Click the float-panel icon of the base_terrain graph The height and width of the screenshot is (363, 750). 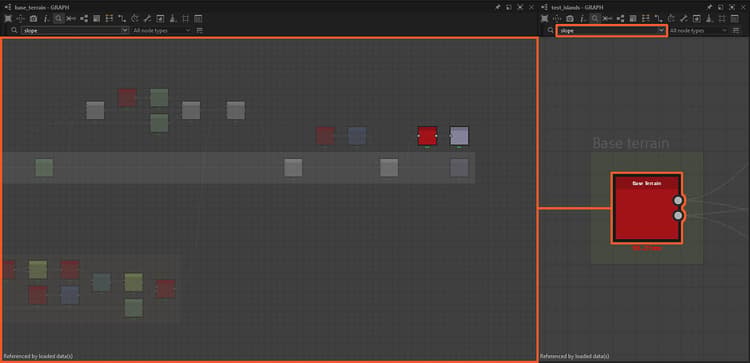(x=509, y=7)
